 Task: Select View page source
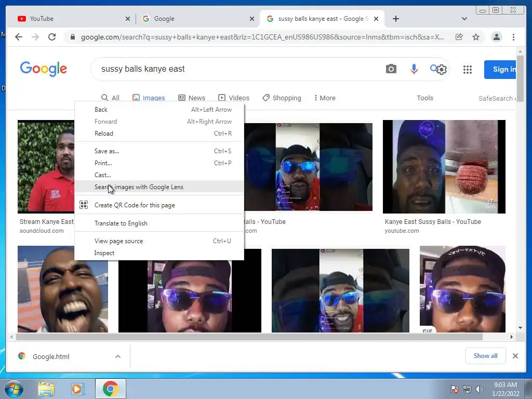159,241
